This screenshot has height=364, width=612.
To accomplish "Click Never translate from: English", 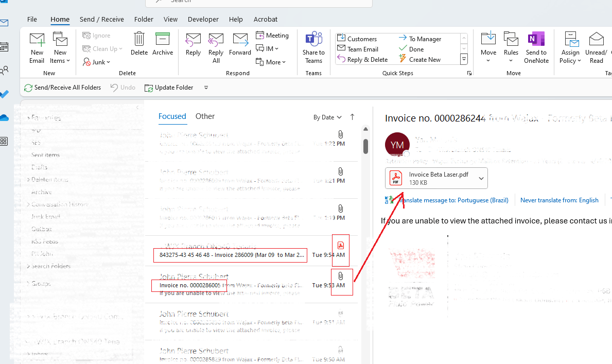I will click(559, 200).
